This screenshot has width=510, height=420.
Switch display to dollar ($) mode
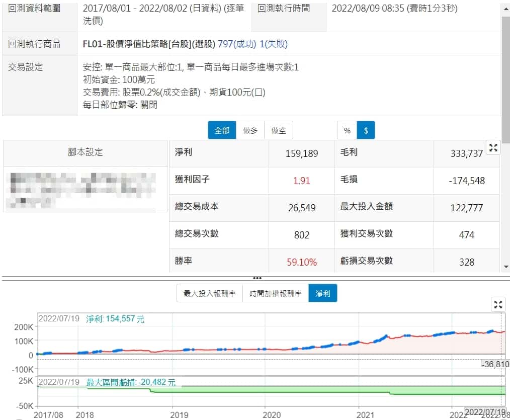coord(366,130)
